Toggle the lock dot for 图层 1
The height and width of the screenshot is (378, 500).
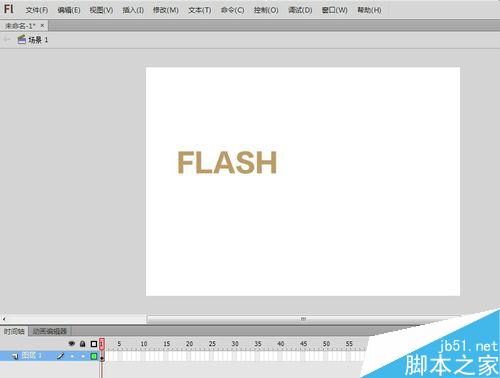tap(83, 356)
